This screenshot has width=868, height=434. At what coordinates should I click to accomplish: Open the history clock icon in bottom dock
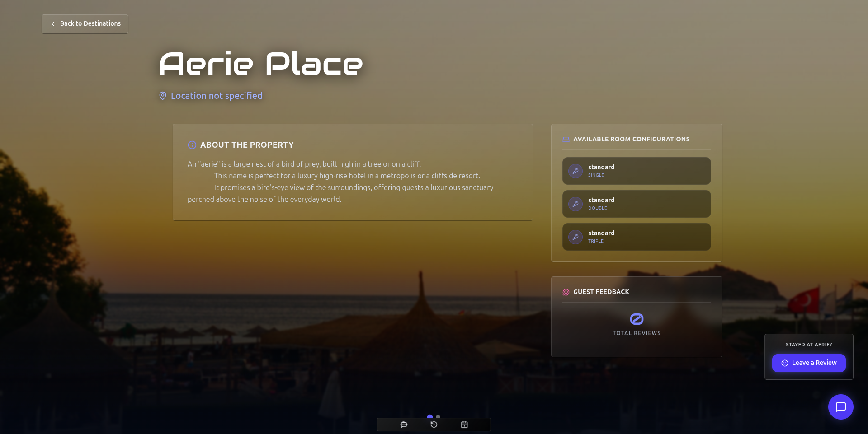click(x=434, y=425)
